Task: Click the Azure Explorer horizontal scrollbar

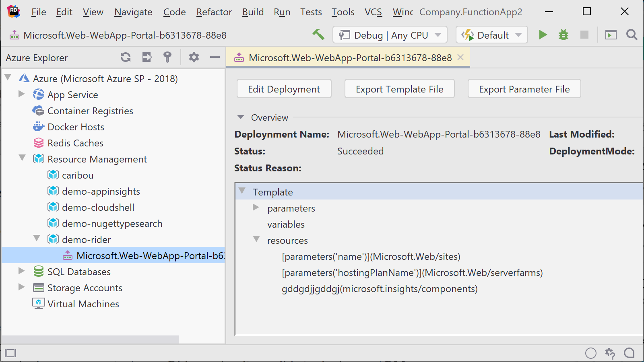Action: (90, 339)
